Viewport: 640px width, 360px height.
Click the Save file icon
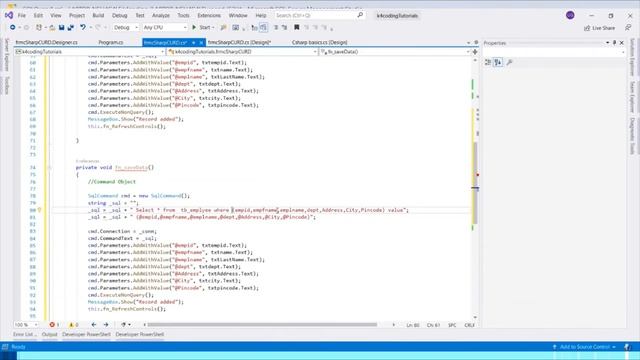click(61, 27)
